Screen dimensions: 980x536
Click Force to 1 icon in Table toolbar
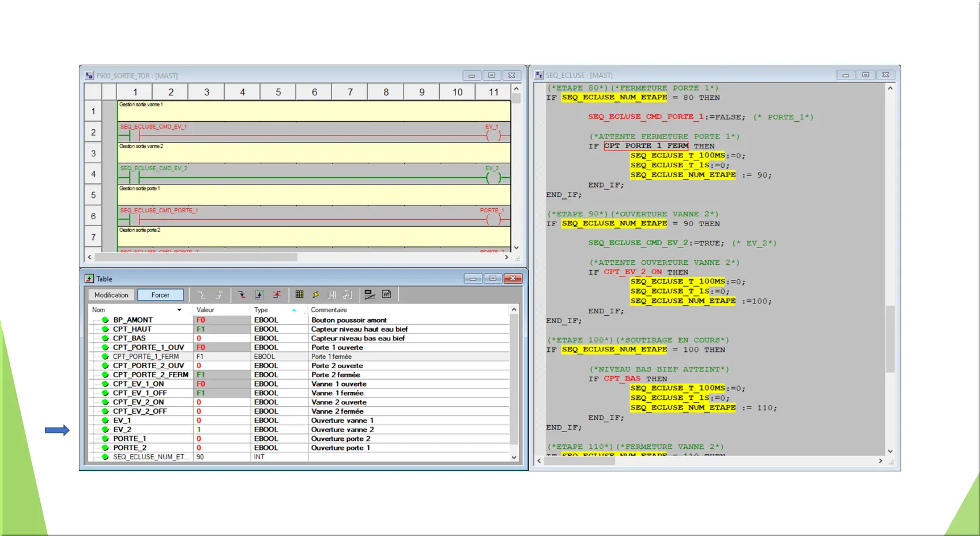[x=259, y=295]
